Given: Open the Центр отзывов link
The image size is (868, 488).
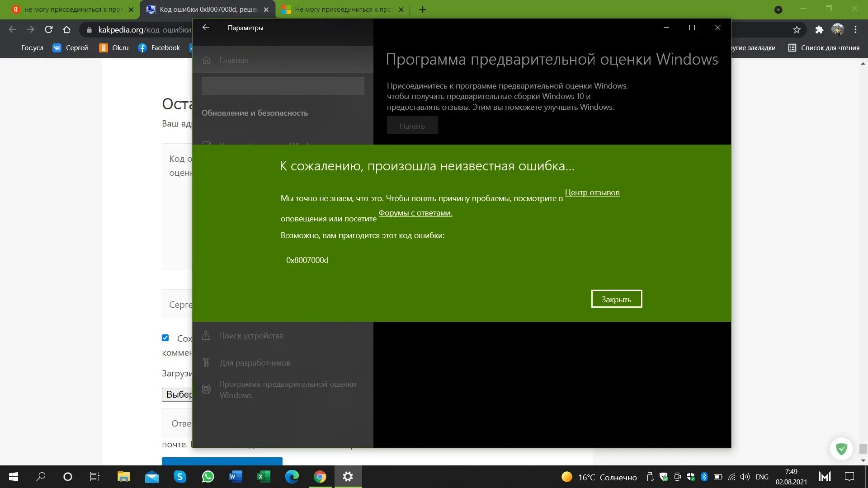Looking at the screenshot, I should [592, 192].
